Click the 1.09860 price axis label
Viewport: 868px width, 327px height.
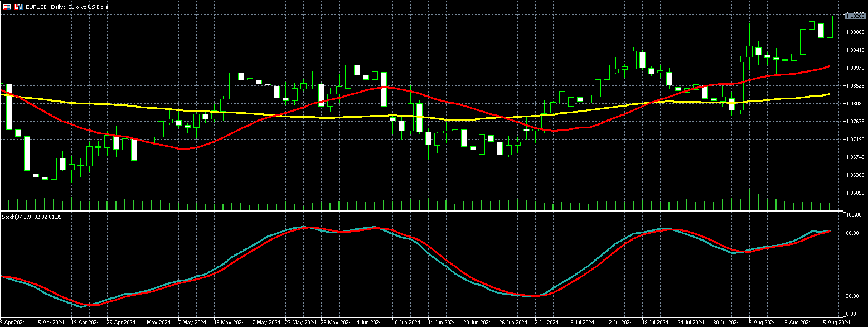[x=855, y=32]
